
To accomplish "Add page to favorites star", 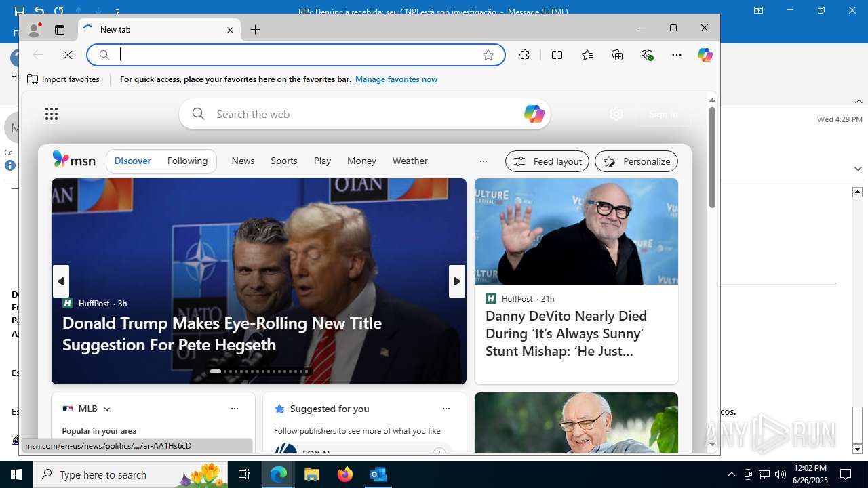I will point(488,55).
